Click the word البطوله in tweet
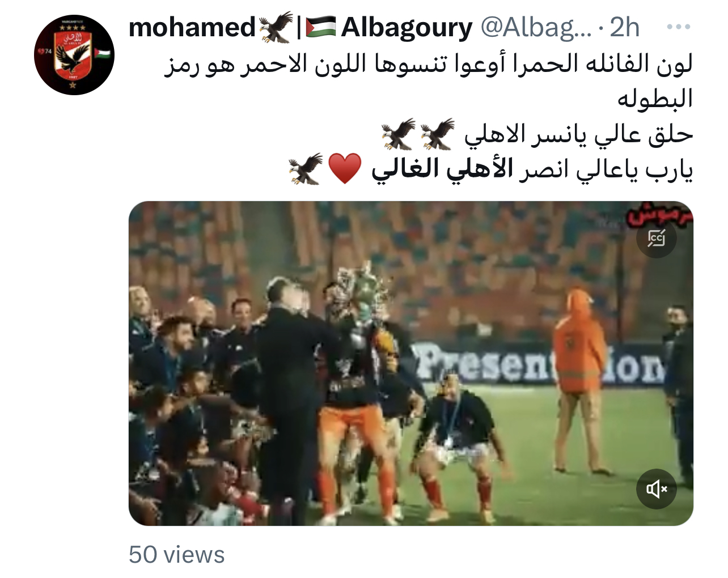Screen dimensions: 728x578 coord(655,99)
